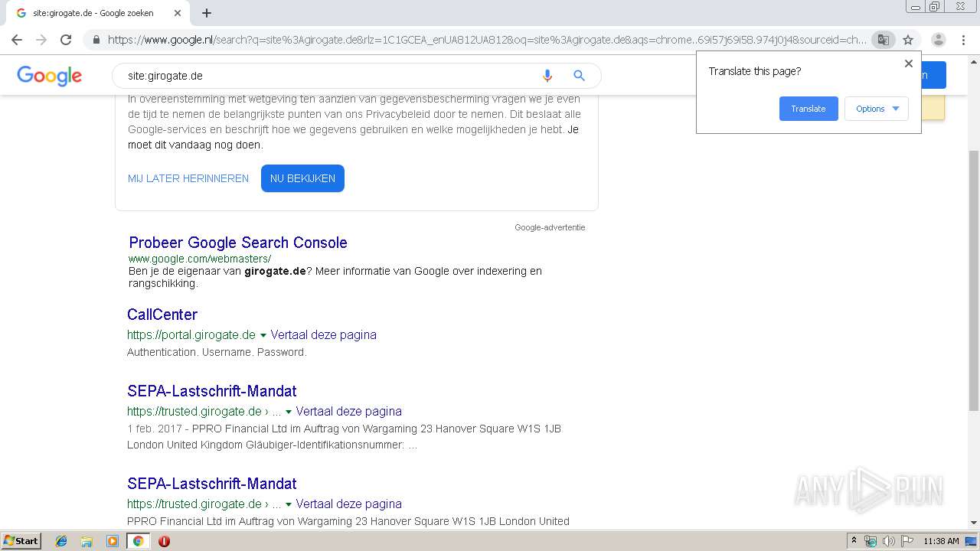Expand the dropdown arrow next to portal.girogate.de
Screen dimensions: 980x551
263,335
